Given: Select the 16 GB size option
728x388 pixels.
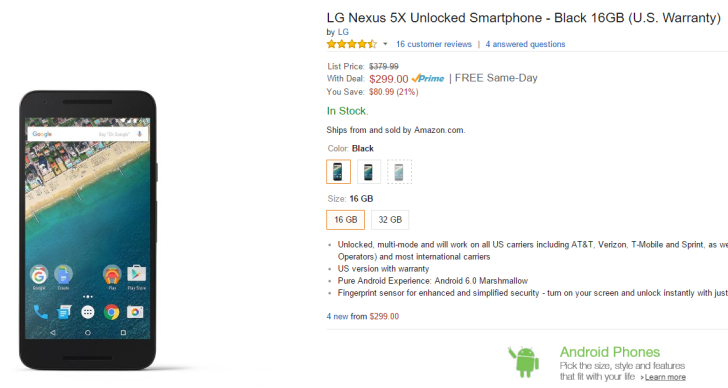Looking at the screenshot, I should pyautogui.click(x=345, y=220).
